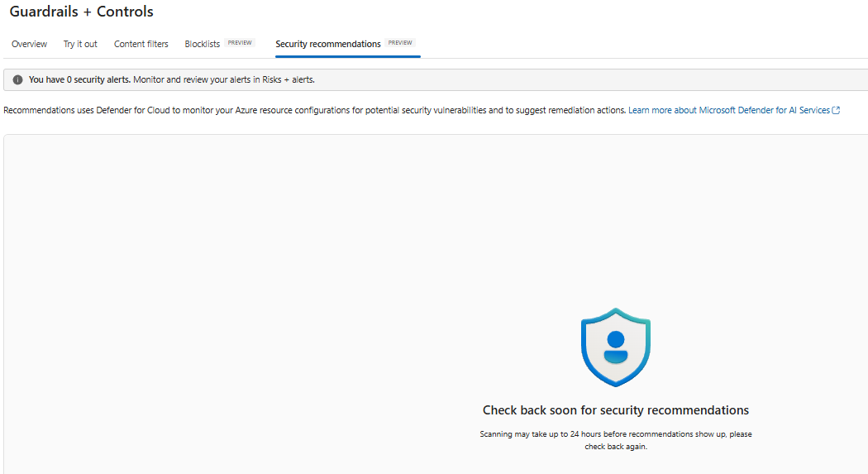Click the external link icon after Learn more

tap(836, 110)
